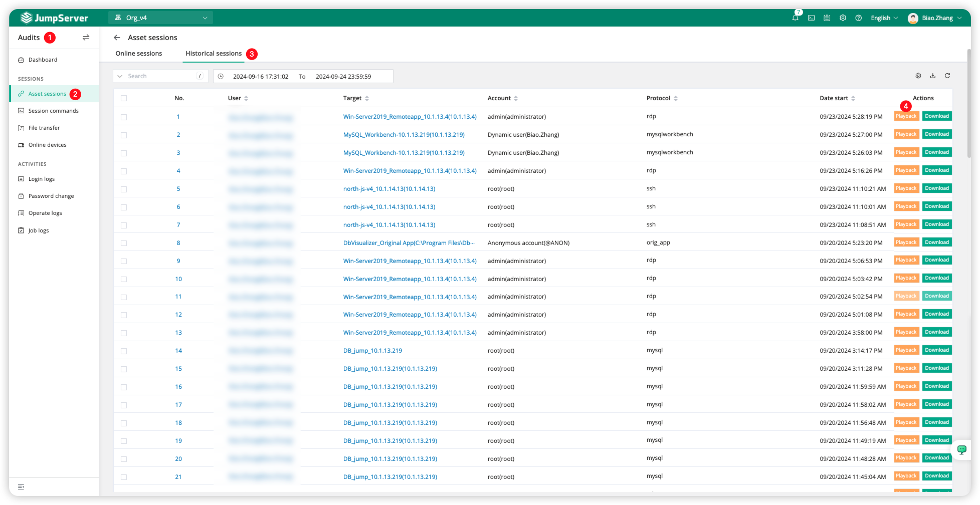Click the JumpServer logo
Viewport: 980px width, 505px height.
click(54, 18)
